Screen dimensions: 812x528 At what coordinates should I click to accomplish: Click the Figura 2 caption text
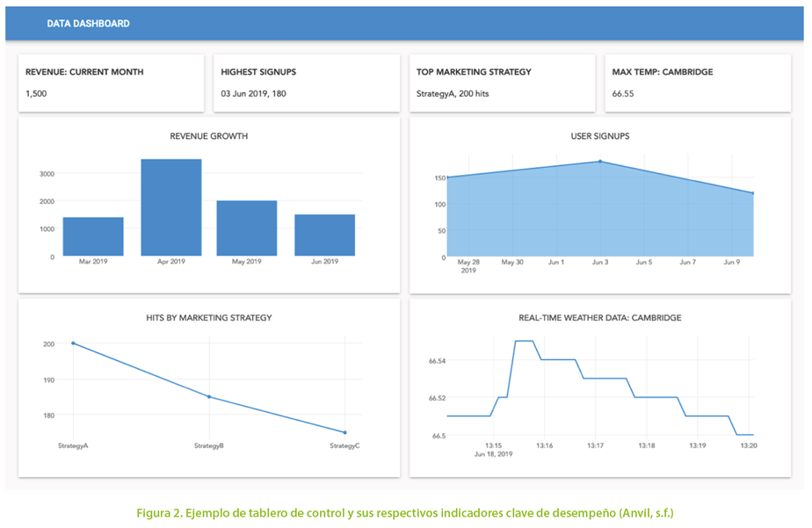point(404,512)
